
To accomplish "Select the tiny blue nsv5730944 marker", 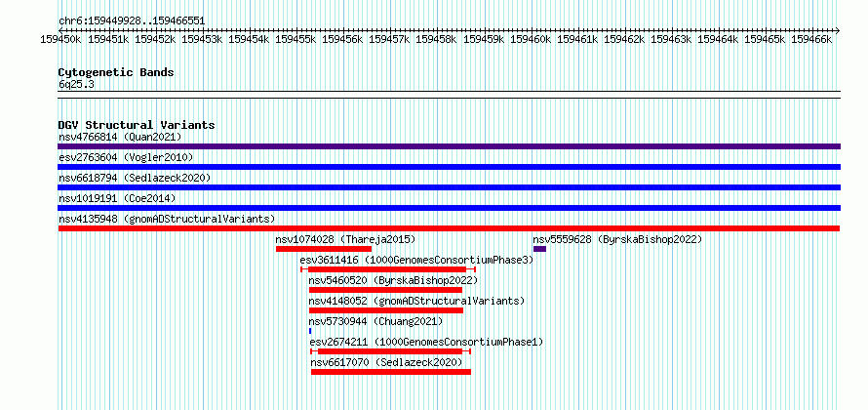I will [310, 331].
